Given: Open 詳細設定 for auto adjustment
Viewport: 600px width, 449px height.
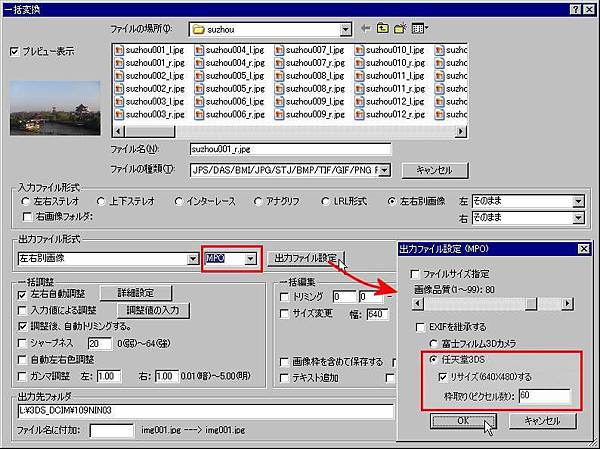Looking at the screenshot, I should point(136,293).
